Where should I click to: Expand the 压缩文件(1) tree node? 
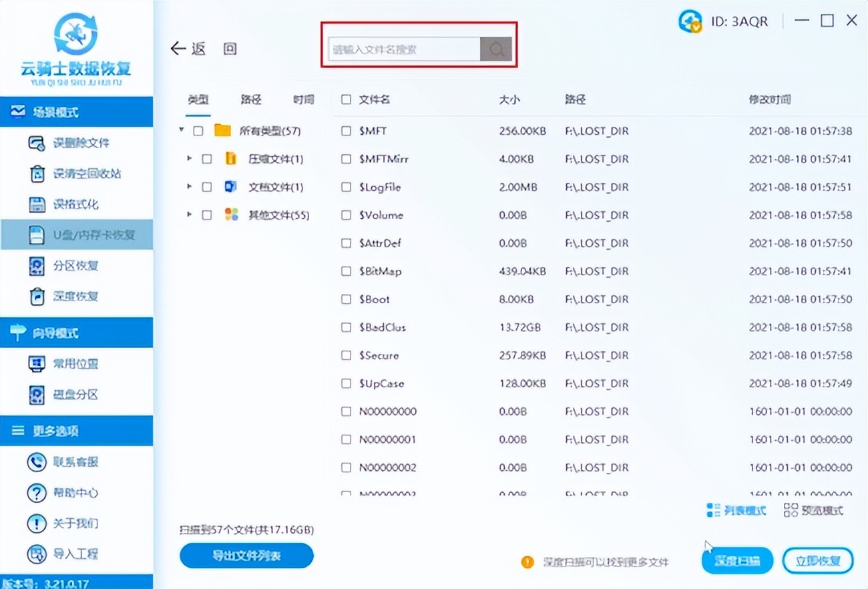189,159
